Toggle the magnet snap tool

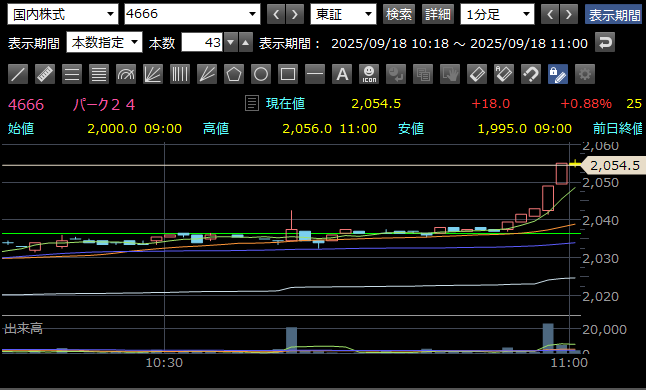pyautogui.click(x=531, y=74)
